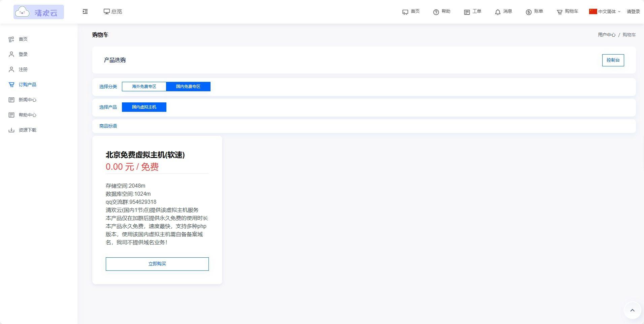Collapse the sidebar with the hamburger icon
The image size is (644, 324).
(x=85, y=11)
